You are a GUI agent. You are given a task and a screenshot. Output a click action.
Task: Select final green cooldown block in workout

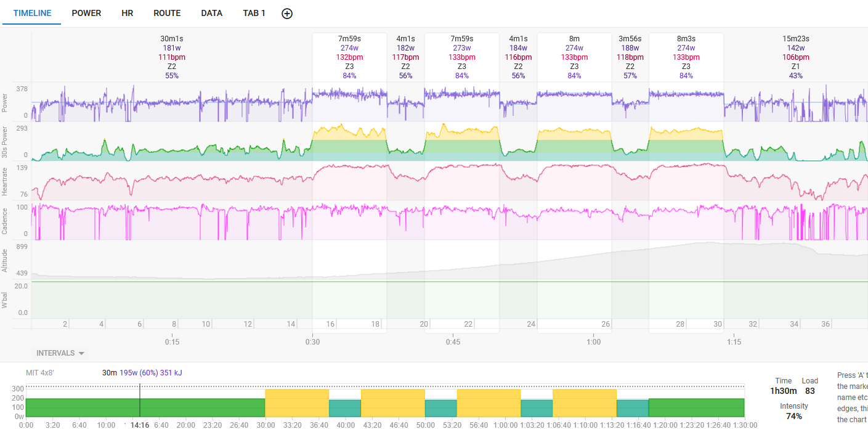(x=696, y=407)
